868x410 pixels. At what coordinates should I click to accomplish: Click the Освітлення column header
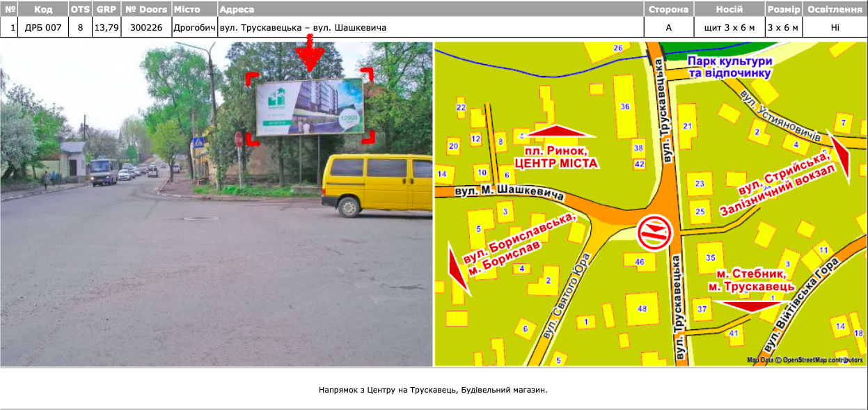click(835, 9)
